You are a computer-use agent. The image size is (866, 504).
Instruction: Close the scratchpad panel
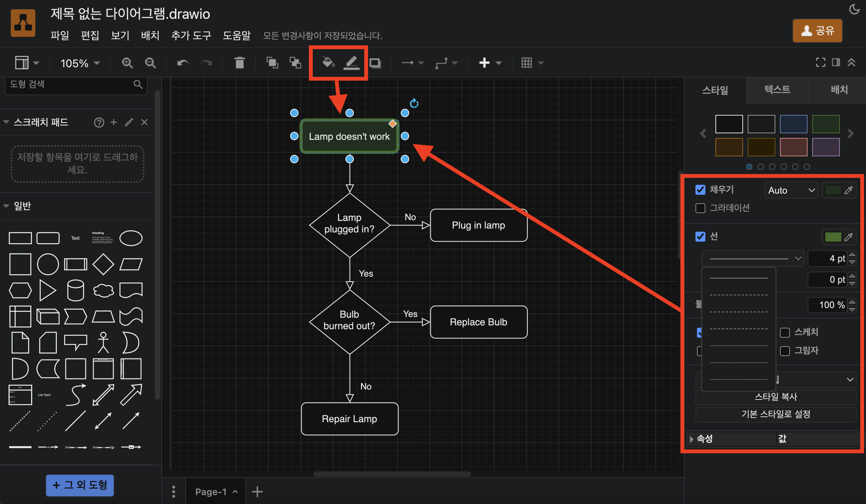coord(144,122)
